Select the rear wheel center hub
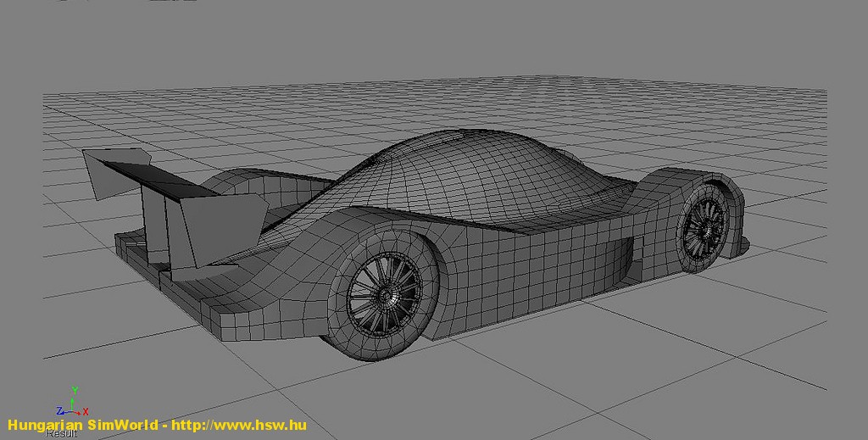This screenshot has height=440, width=868. (x=385, y=294)
